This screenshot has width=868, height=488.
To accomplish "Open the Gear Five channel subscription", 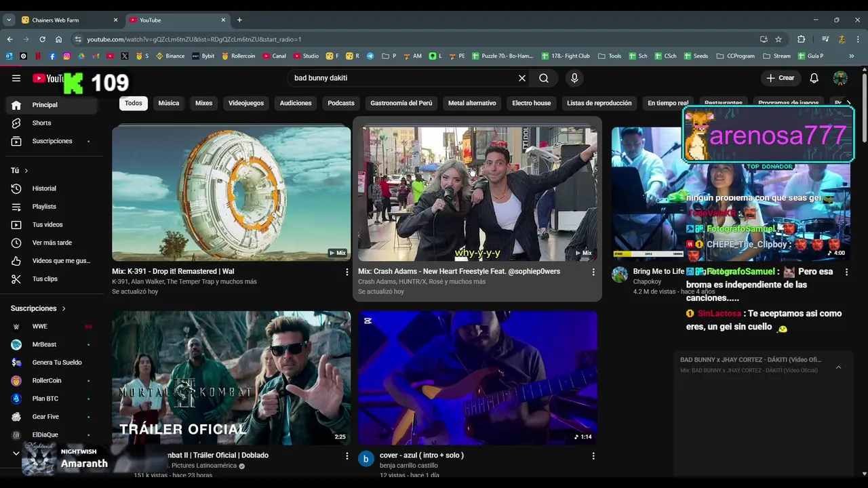I will tap(52, 417).
